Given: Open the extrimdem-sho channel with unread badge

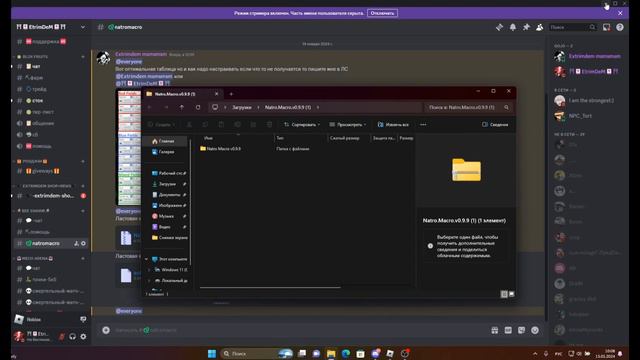Looking at the screenshot, I should coord(51,196).
